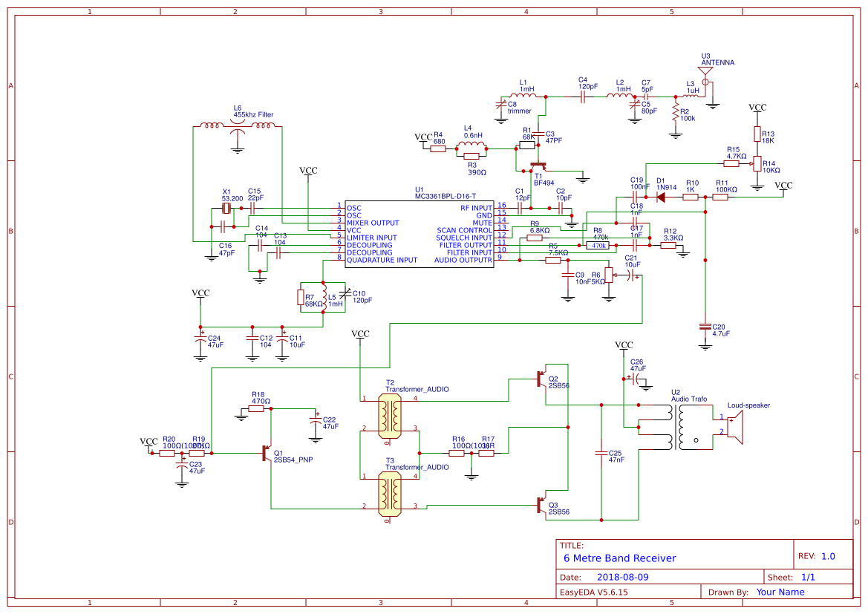The image size is (868, 614).
Task: Select the X1 53.200 crystal
Action: click(226, 209)
